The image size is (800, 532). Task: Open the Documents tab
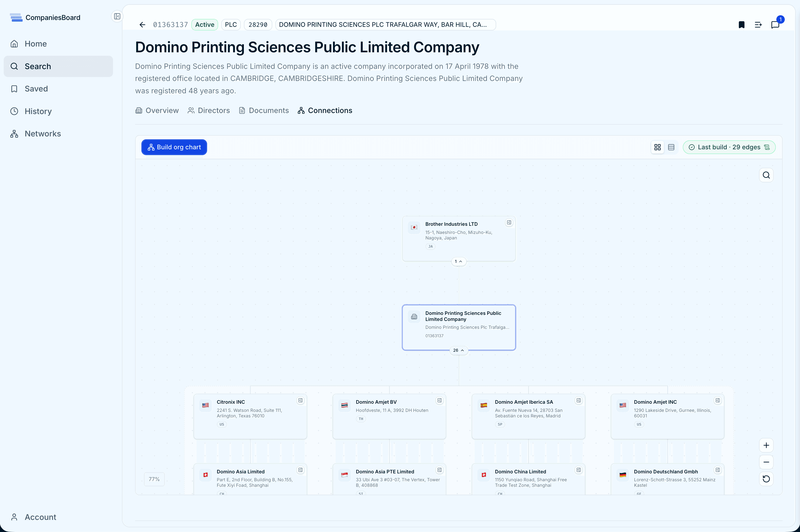click(264, 111)
